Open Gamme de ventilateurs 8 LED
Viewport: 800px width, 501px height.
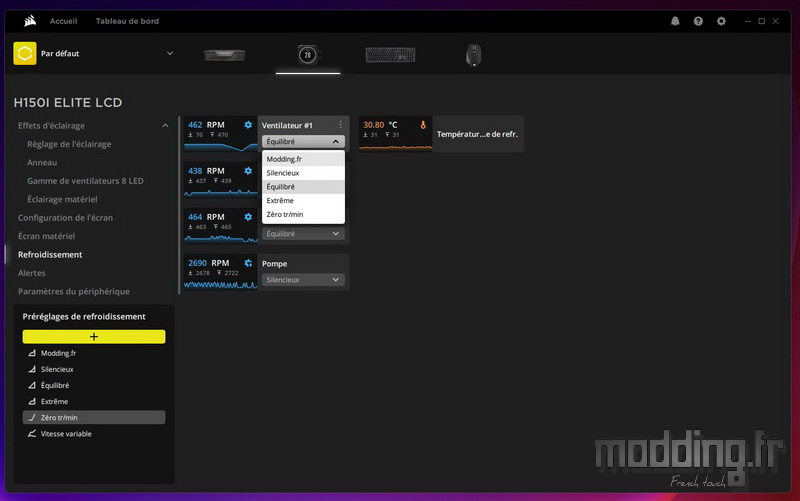pos(85,181)
